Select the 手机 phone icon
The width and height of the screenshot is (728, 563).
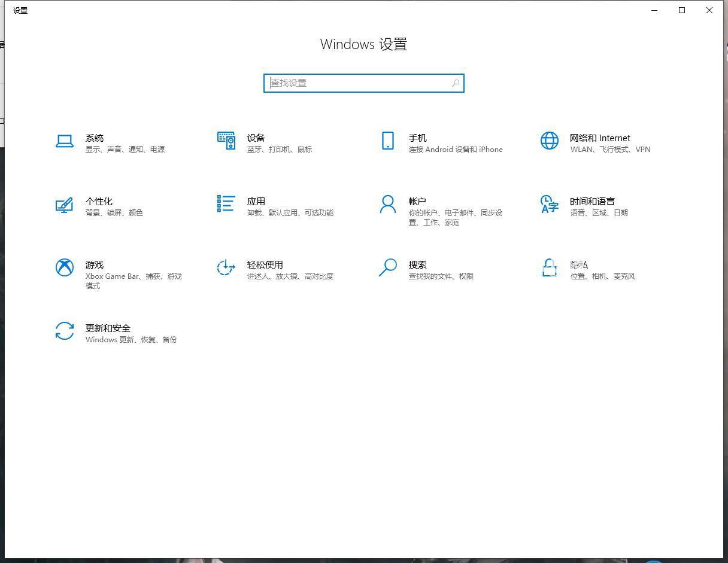(x=388, y=141)
